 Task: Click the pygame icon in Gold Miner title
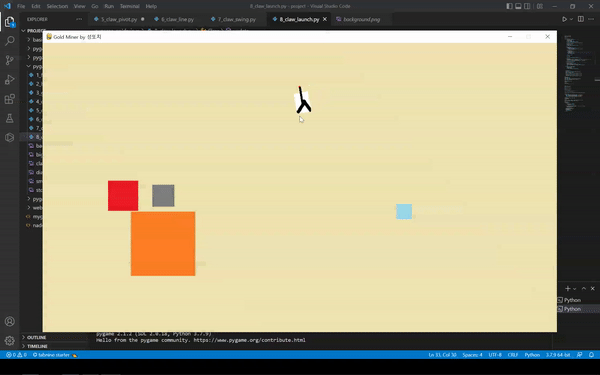click(49, 37)
